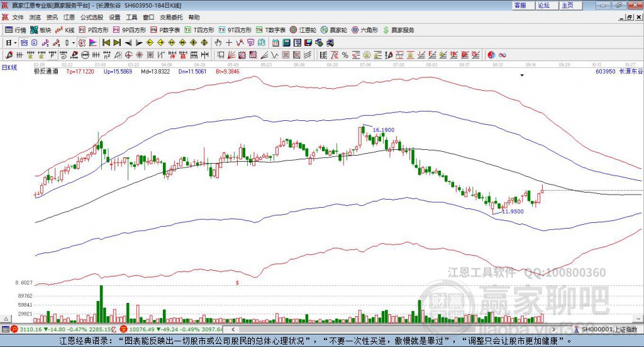This screenshot has width=644, height=347.
Task: Click the 603950 stock code label
Action: click(606, 71)
